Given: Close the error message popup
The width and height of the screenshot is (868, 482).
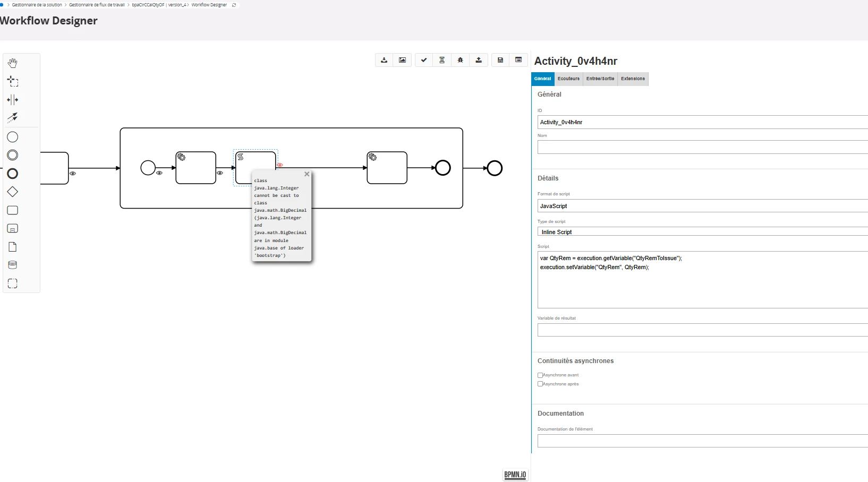Looking at the screenshot, I should click(x=307, y=174).
